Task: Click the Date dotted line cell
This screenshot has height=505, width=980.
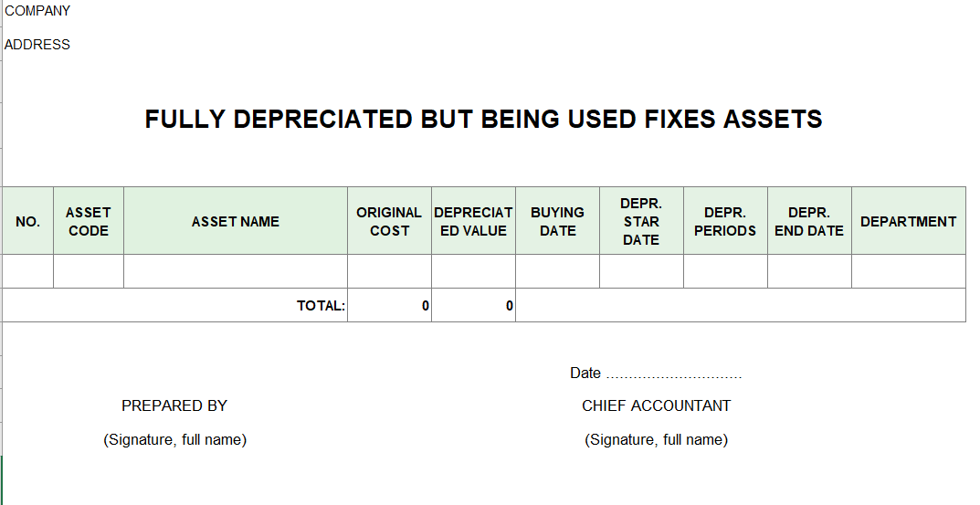Action: coord(656,373)
